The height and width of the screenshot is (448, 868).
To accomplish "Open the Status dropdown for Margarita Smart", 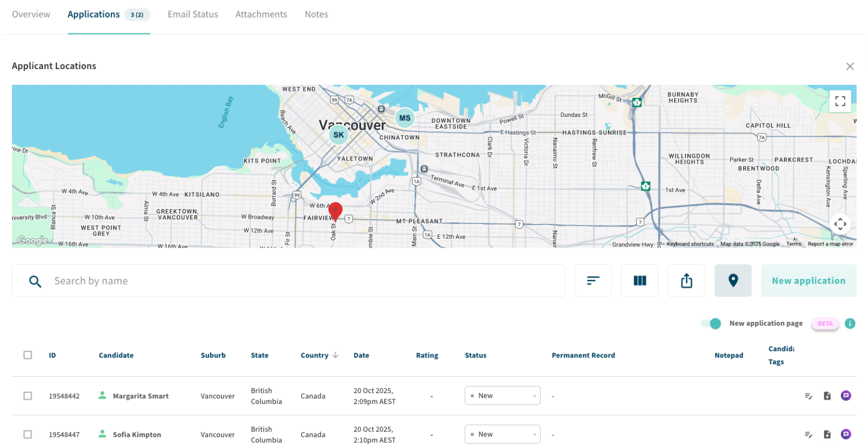I will tap(502, 395).
